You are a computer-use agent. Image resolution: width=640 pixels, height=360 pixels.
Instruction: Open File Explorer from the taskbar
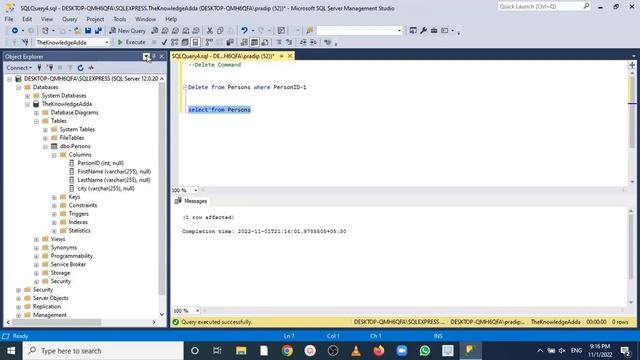tap(241, 351)
